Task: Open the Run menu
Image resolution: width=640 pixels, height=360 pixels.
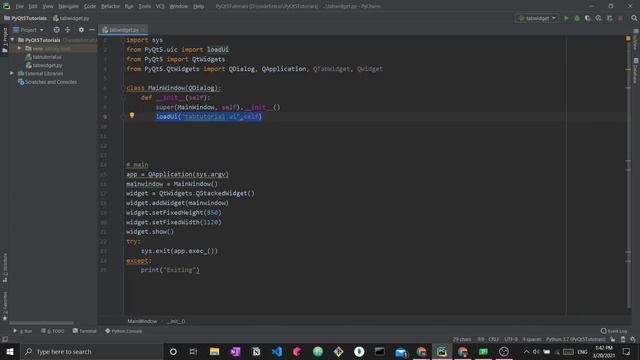Action: [x=129, y=7]
